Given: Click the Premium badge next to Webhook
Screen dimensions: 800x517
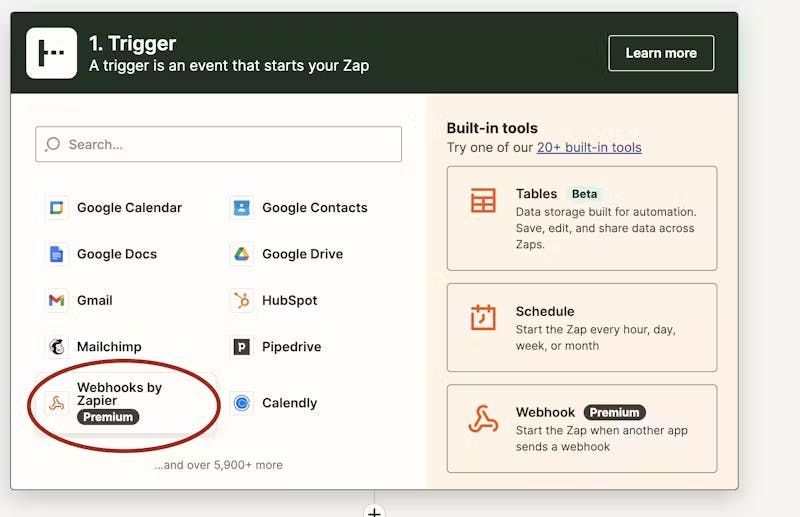Looking at the screenshot, I should (615, 412).
